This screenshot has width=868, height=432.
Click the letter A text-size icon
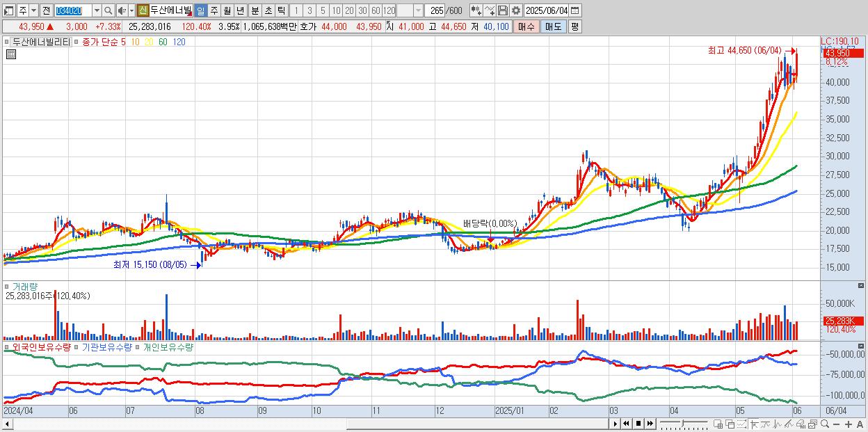point(860,424)
